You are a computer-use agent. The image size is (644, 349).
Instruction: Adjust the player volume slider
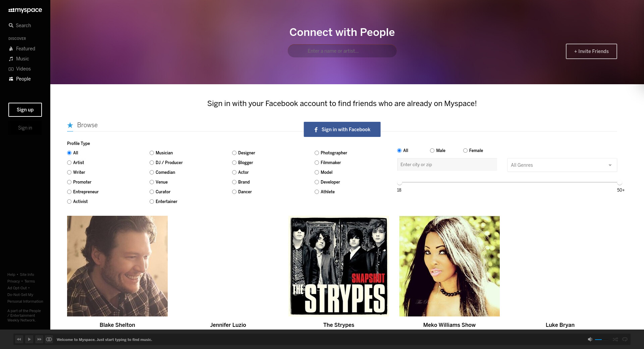pyautogui.click(x=601, y=340)
